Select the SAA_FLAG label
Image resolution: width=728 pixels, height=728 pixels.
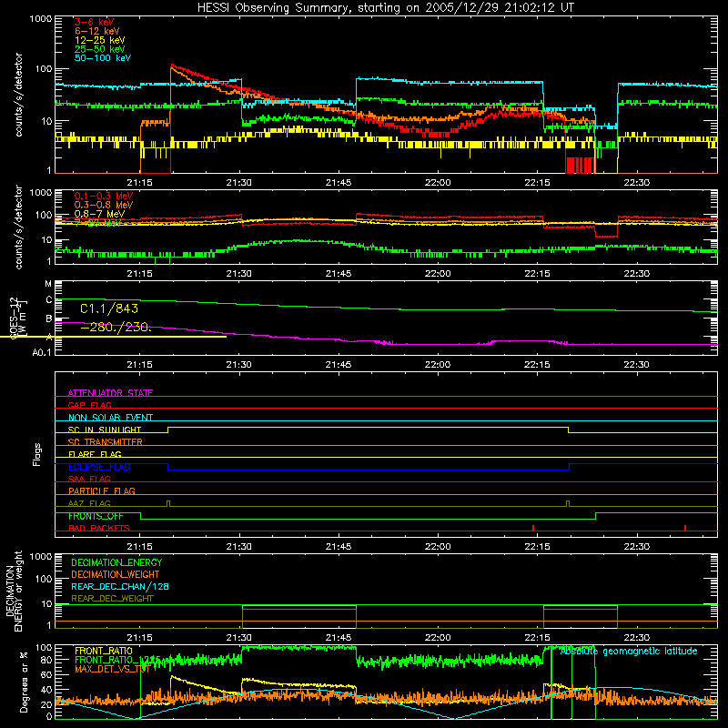[x=89, y=479]
